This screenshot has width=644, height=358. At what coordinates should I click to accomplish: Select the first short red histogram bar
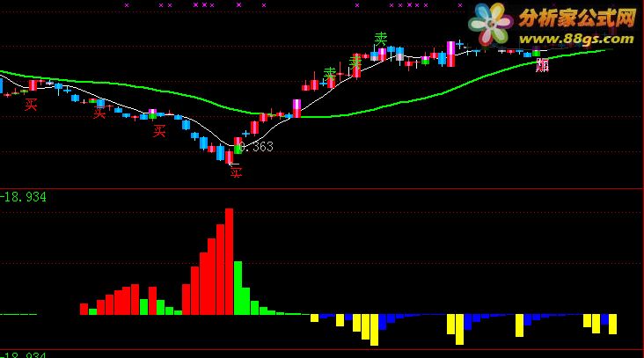coord(84,309)
